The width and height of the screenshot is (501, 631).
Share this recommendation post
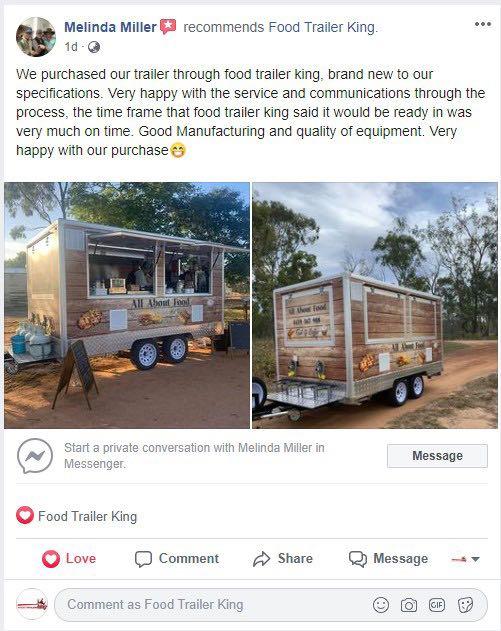click(283, 559)
